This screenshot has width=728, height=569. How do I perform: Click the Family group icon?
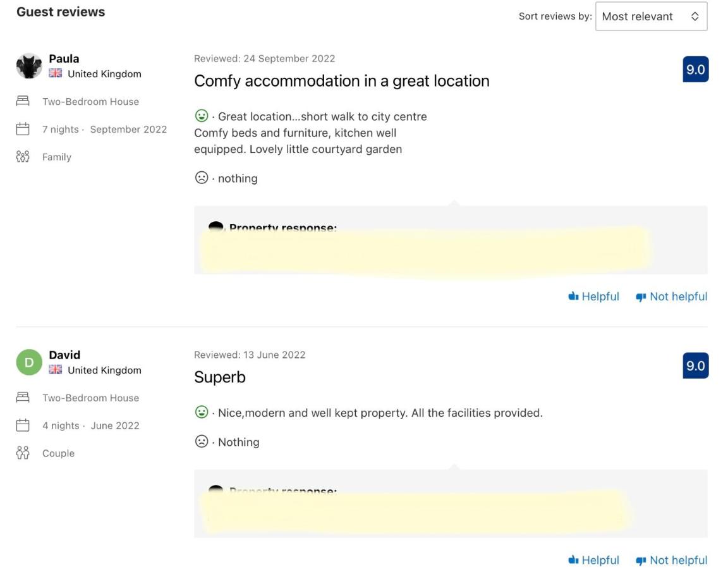coord(23,157)
